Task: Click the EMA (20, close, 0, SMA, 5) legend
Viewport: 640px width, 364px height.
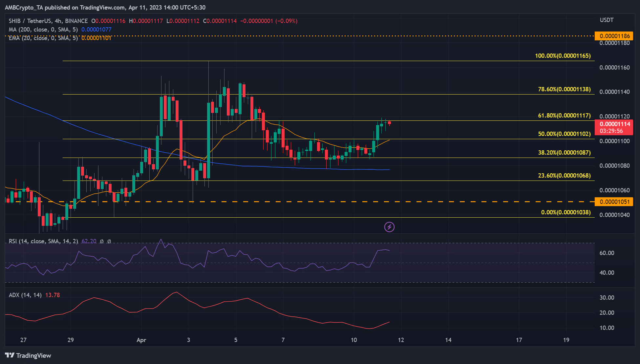Action: coord(43,38)
